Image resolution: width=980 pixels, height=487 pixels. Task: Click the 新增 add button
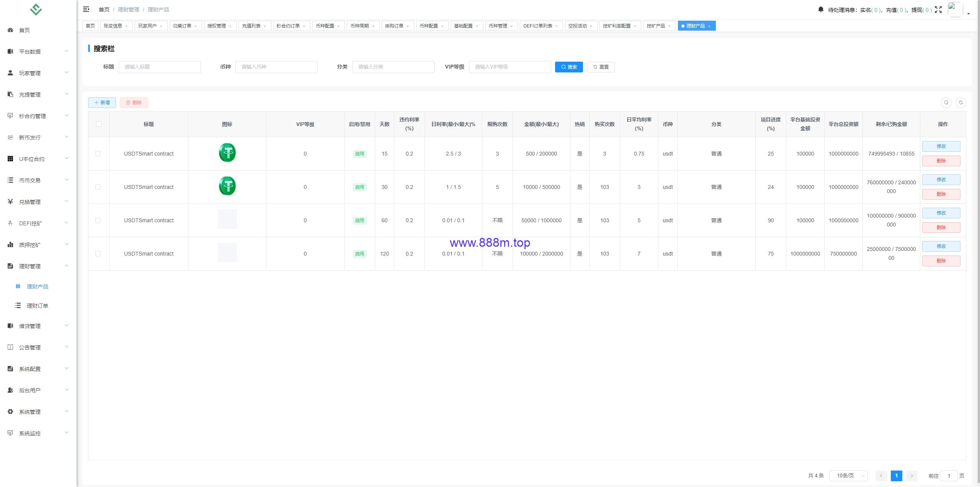coord(102,103)
